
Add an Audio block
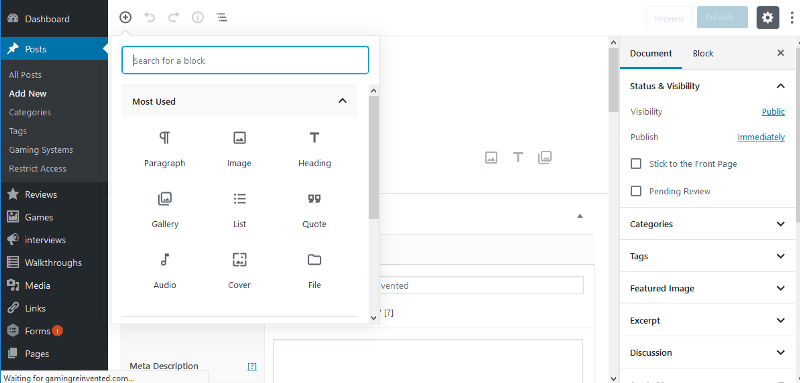coord(165,270)
